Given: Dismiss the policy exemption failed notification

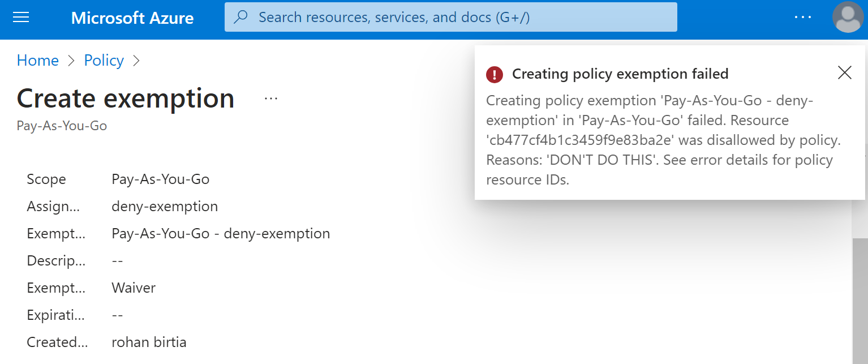Looking at the screenshot, I should click(844, 73).
